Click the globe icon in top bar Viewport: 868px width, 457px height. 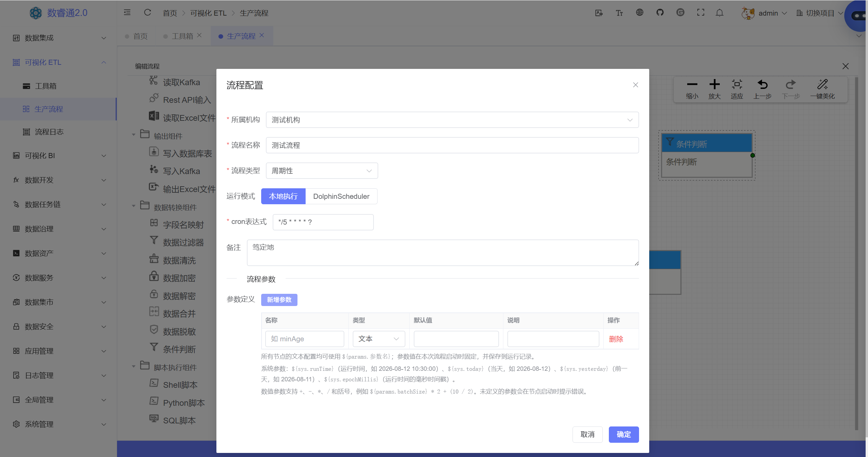[x=639, y=13]
